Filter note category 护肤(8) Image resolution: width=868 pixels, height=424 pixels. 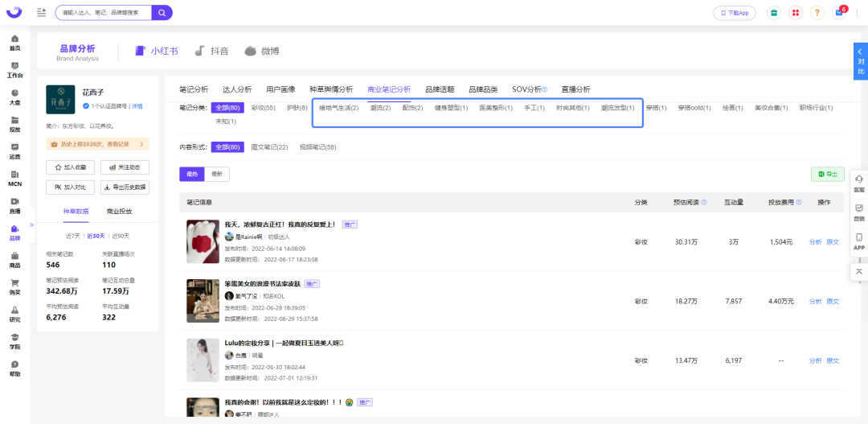297,108
